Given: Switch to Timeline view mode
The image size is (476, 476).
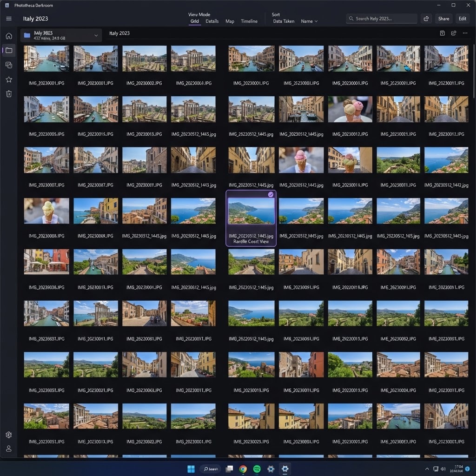Looking at the screenshot, I should [x=249, y=21].
